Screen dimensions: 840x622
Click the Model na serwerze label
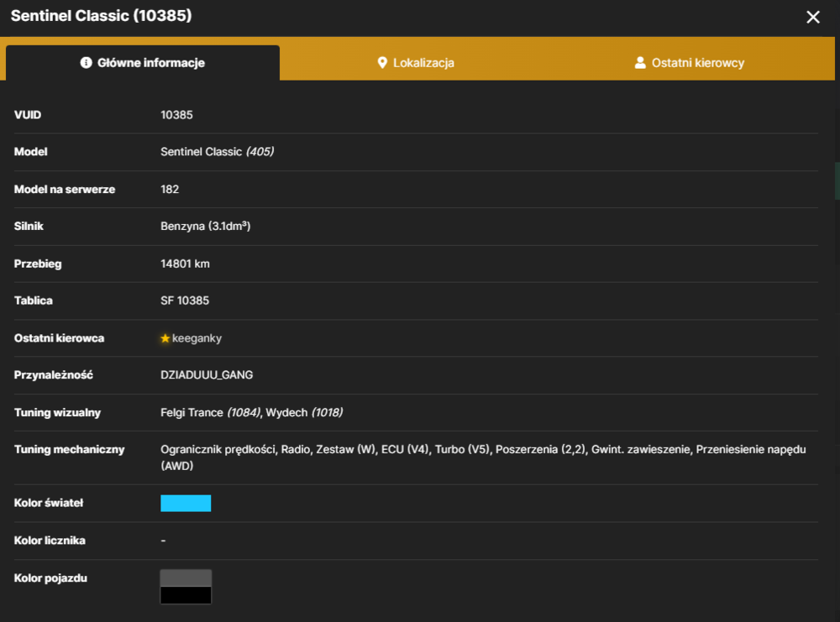coord(65,190)
